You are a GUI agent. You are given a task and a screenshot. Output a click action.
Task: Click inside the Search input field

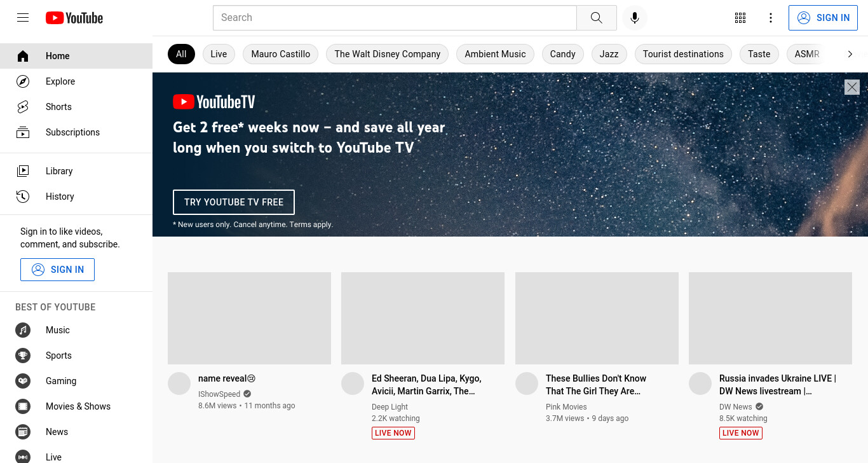pos(395,18)
